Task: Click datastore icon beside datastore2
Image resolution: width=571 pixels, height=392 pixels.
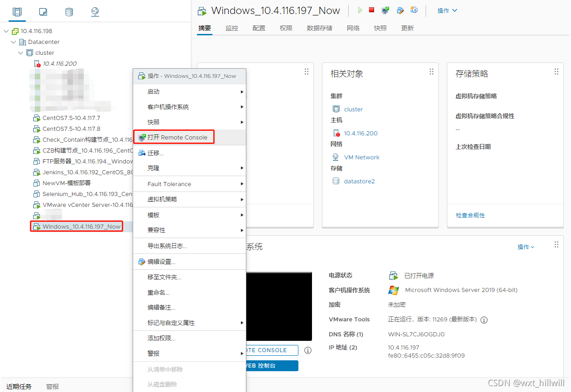Action: [x=336, y=181]
